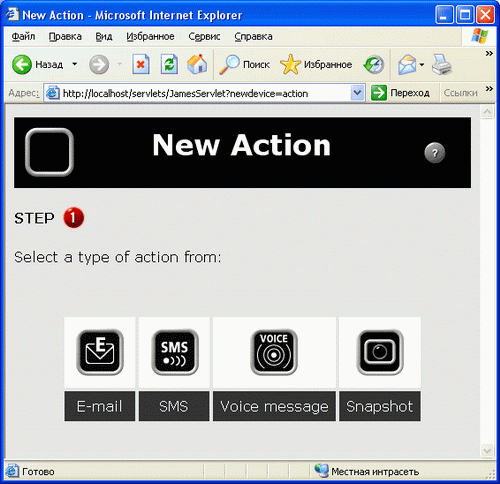
Task: Select the Snapshot camera icon
Action: [x=380, y=352]
